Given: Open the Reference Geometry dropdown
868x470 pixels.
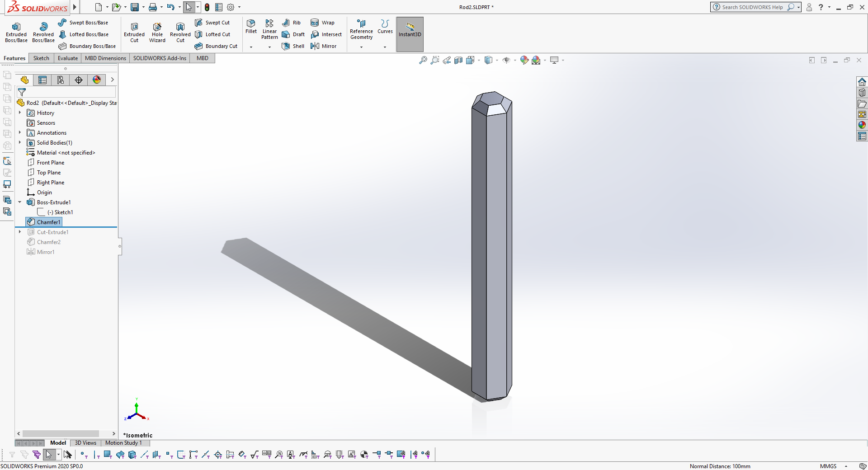Looking at the screenshot, I should coord(361,47).
